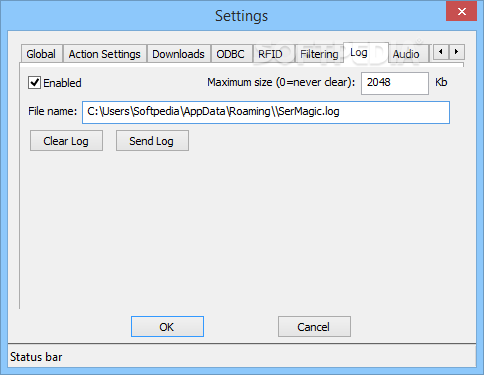Click the Maximum size field showing 2048
Viewport: 484px width, 375px height.
pyautogui.click(x=395, y=83)
